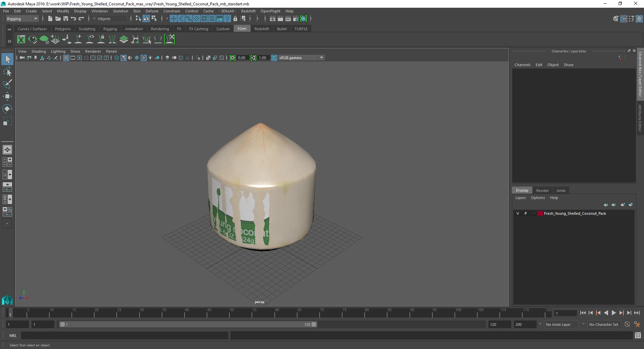Open viewport Shading menu
This screenshot has height=349, width=644.
click(x=39, y=51)
